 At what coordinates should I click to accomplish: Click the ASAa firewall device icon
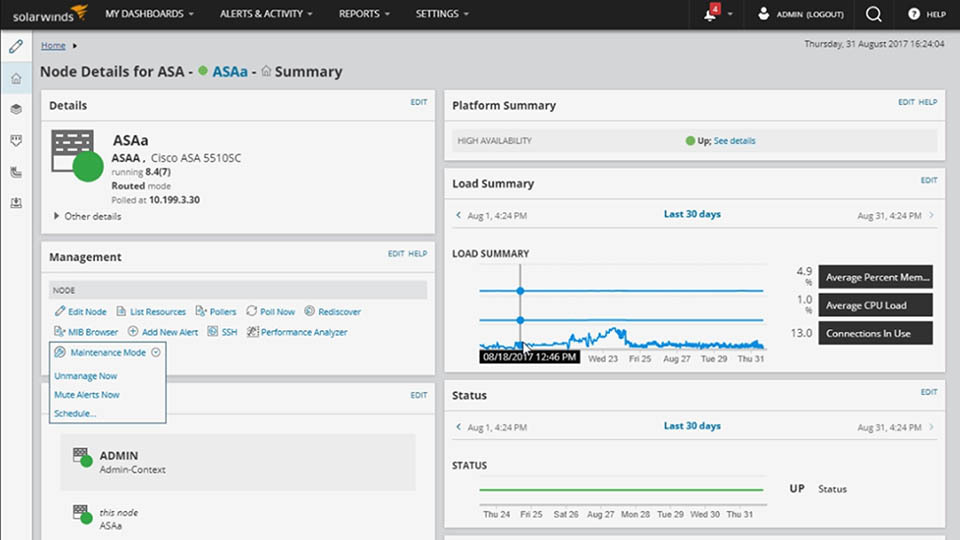click(77, 156)
